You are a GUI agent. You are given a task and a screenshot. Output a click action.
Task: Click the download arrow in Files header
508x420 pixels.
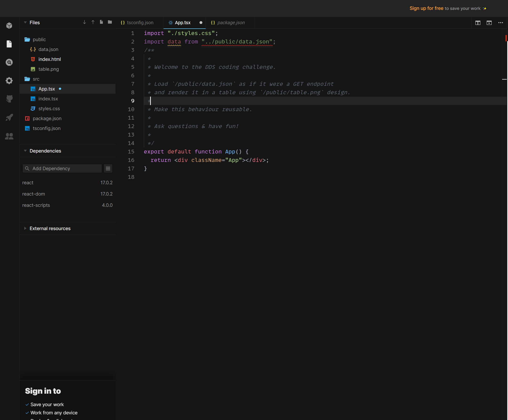click(x=84, y=22)
